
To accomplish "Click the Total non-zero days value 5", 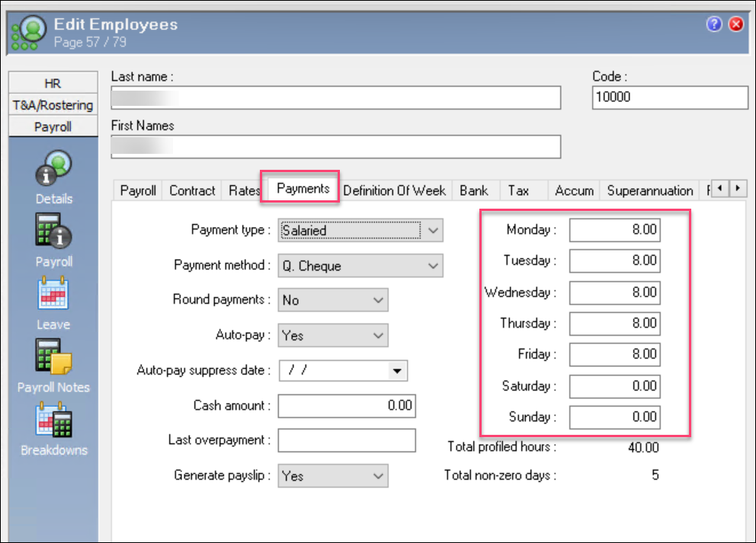I will [655, 475].
